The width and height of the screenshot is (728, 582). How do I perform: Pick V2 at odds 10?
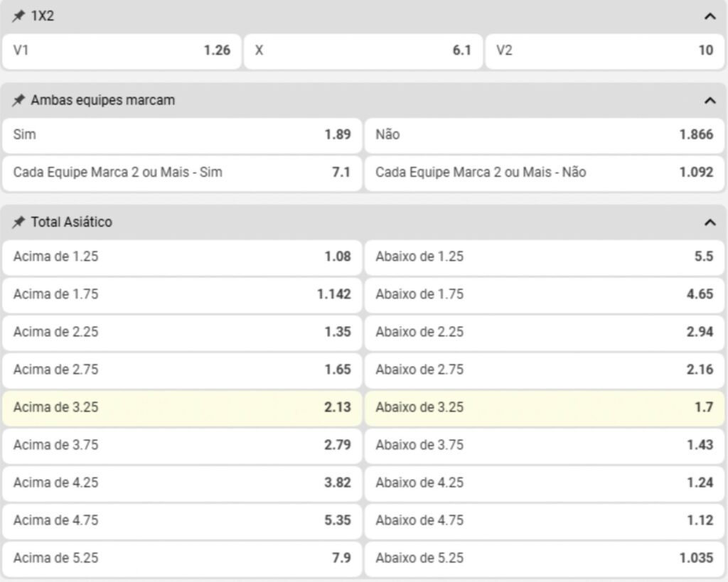point(605,51)
